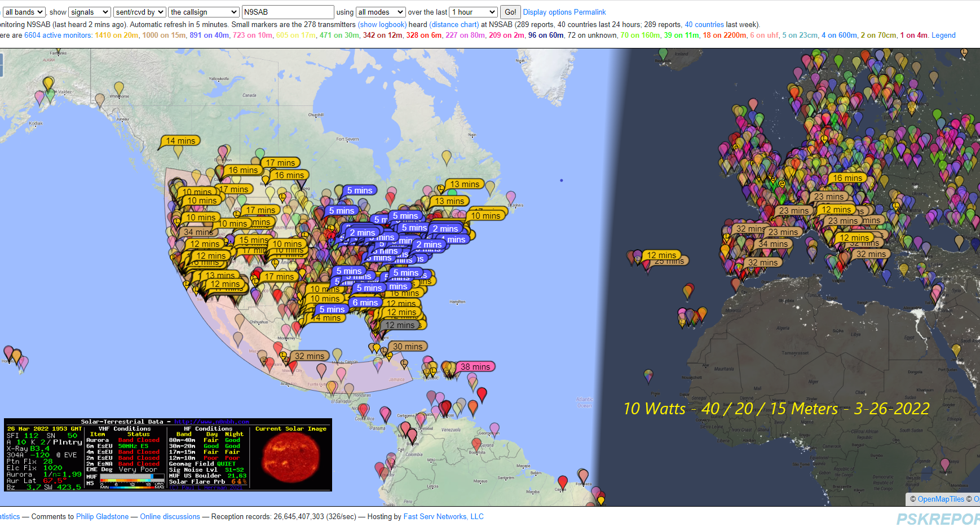This screenshot has height=527, width=980.
Task: Open the '6604 active monitors' link
Action: 58,35
